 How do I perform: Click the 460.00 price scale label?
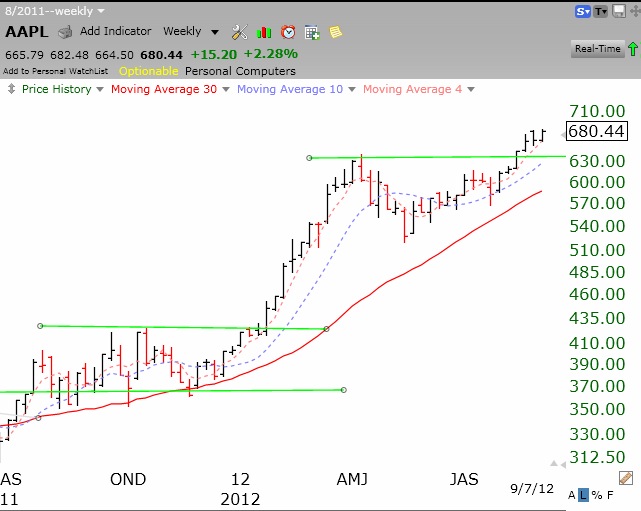597,294
